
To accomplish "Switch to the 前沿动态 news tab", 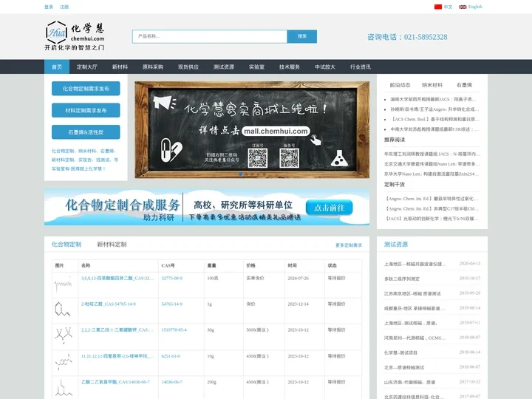I will [x=400, y=85].
